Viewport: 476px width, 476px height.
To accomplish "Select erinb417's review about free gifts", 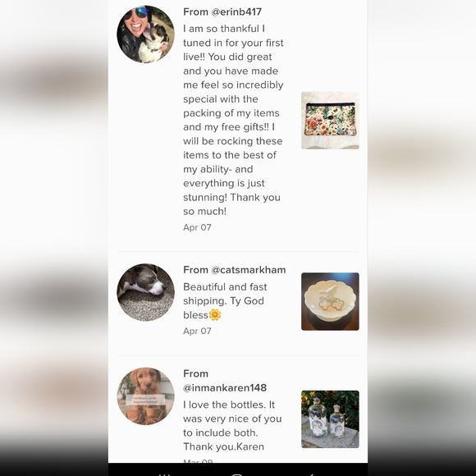I will (233, 120).
